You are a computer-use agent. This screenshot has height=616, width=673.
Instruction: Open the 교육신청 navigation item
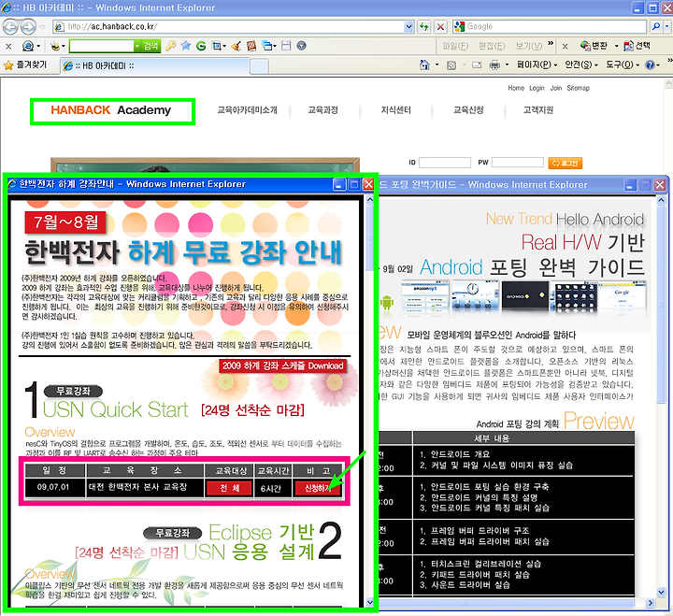468,110
